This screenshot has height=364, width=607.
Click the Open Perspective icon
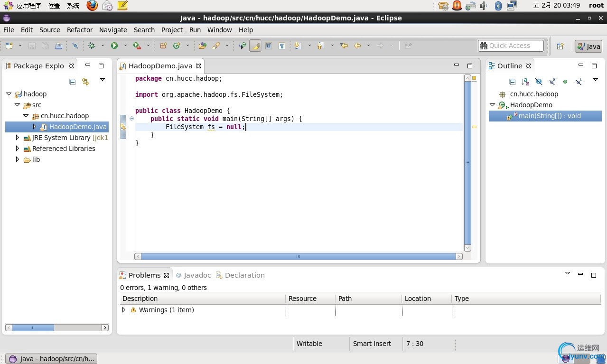560,46
